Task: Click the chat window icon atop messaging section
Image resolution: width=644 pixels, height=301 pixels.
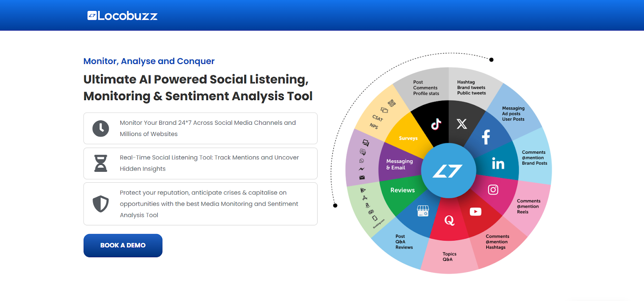Action: pyautogui.click(x=365, y=143)
